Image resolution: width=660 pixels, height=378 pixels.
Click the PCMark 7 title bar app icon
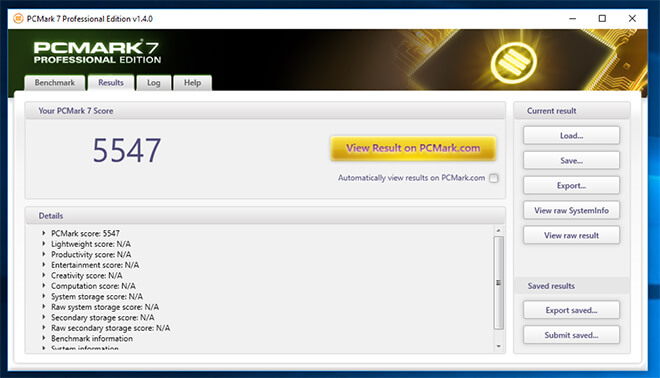[18, 19]
